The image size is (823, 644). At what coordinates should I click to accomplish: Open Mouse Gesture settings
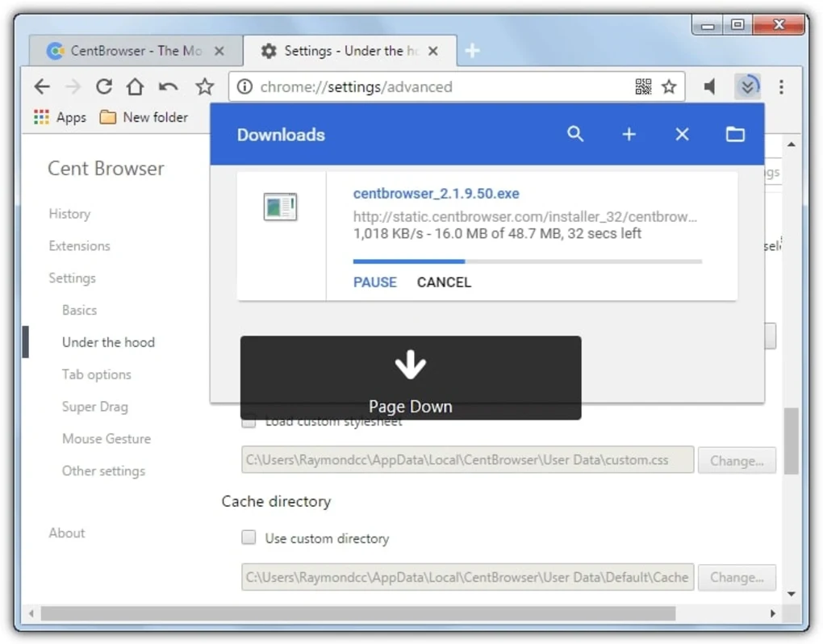point(107,438)
